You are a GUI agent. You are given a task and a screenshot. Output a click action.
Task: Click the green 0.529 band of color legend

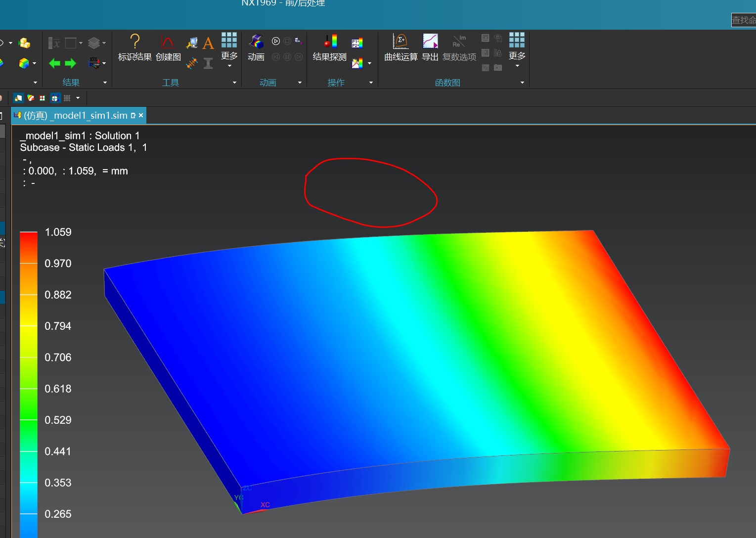click(29, 420)
